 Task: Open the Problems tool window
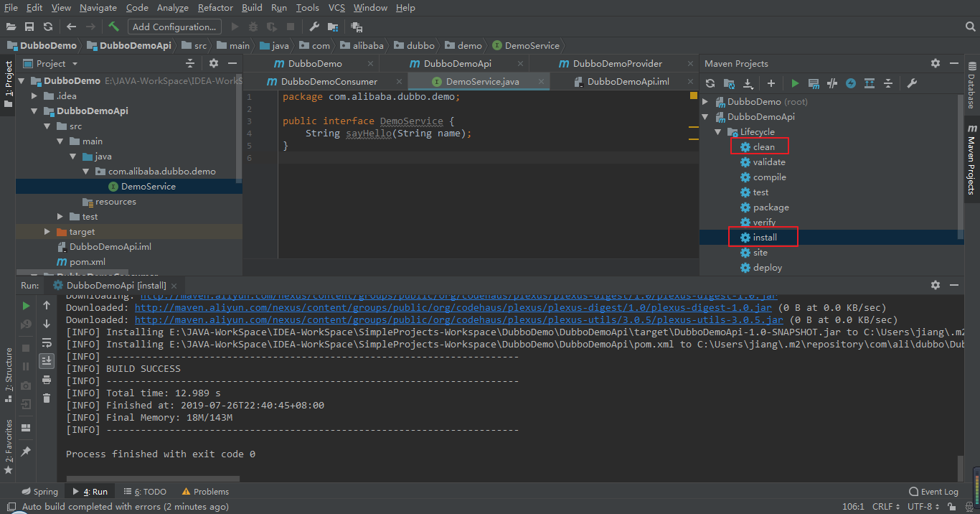(x=205, y=492)
